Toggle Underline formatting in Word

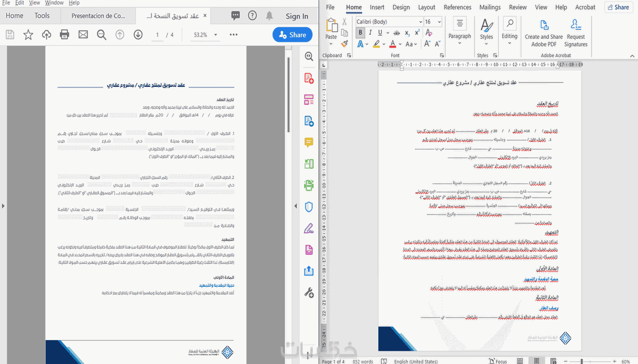coord(380,33)
